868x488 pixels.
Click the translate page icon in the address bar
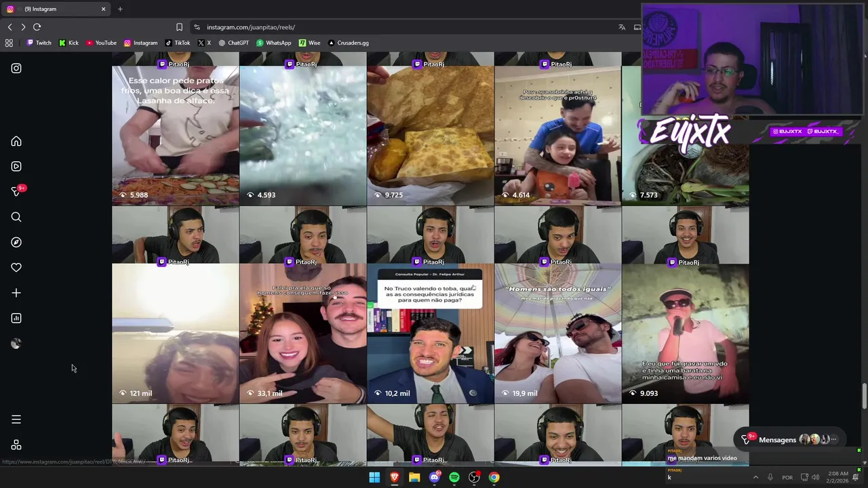[622, 27]
